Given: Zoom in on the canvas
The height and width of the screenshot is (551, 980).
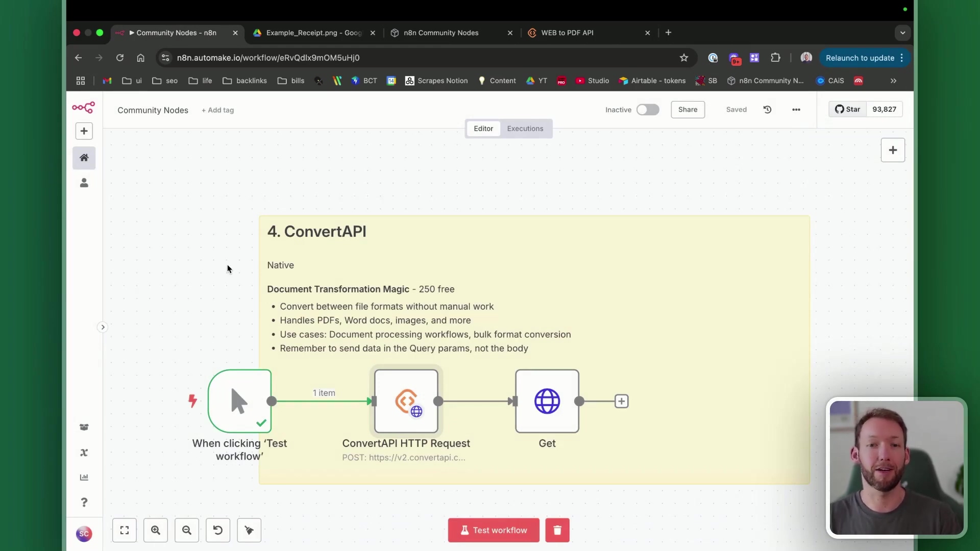Looking at the screenshot, I should click(156, 530).
